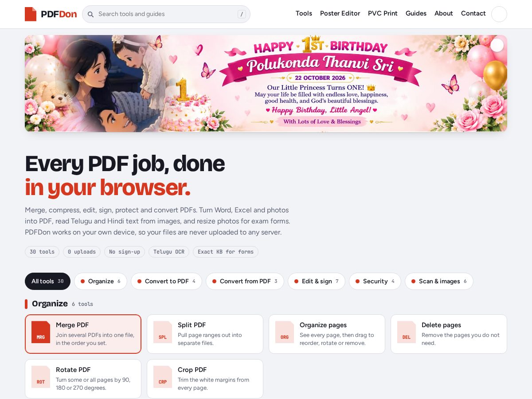
Task: Visit the About page
Action: 443,13
